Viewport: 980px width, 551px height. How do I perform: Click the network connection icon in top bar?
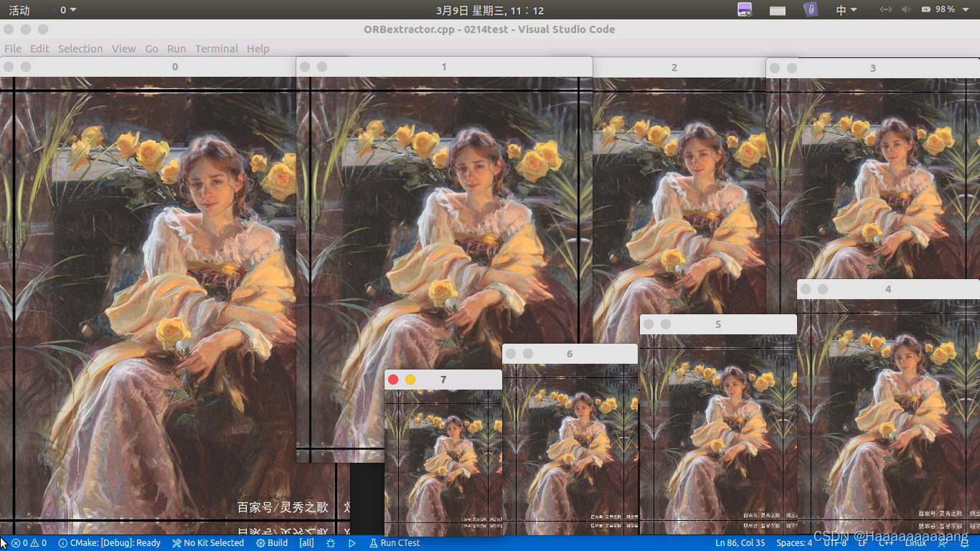[x=885, y=10]
